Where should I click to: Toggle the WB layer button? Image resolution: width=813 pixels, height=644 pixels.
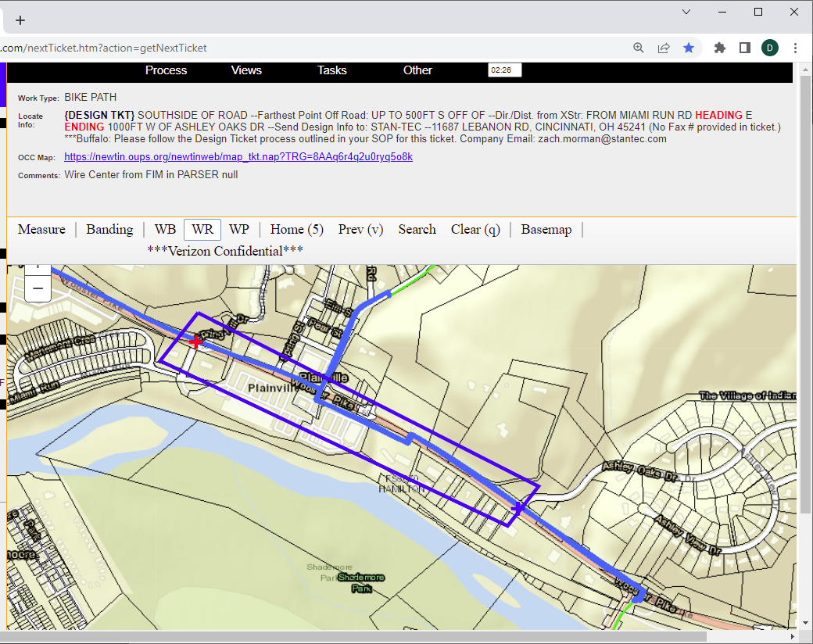point(165,229)
